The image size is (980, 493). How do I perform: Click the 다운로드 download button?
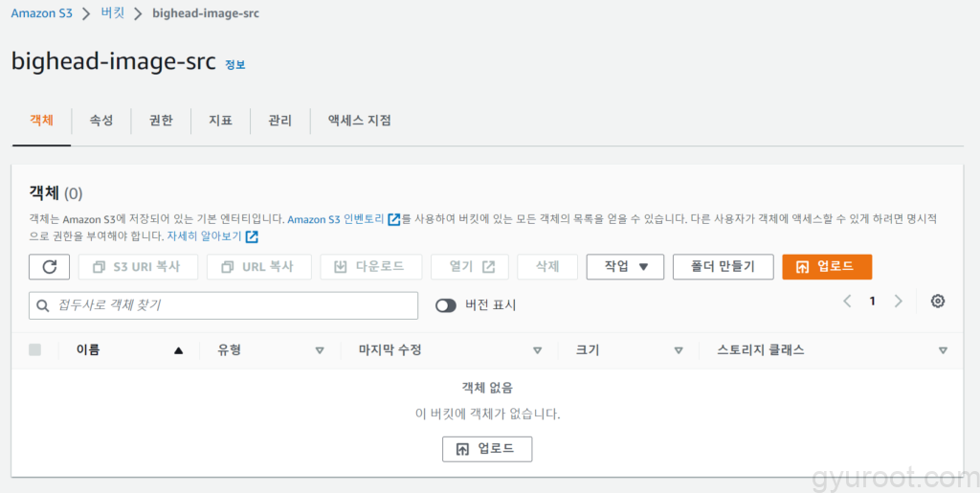370,267
